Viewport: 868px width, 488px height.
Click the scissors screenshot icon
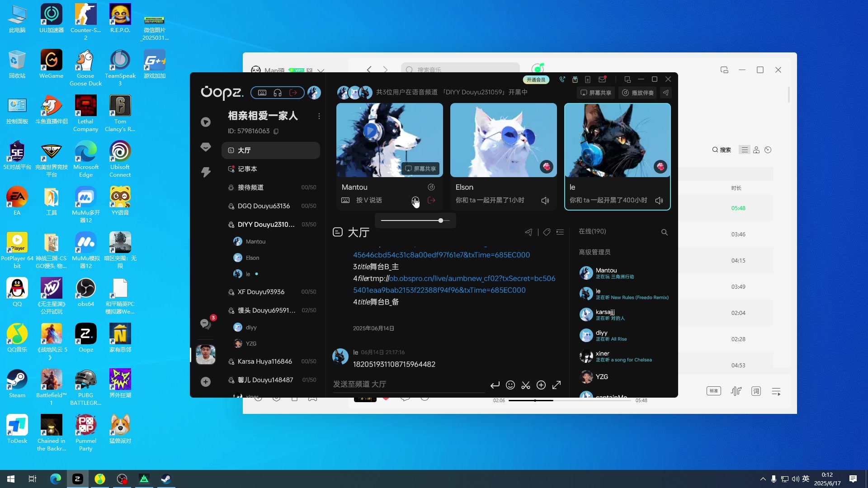(x=526, y=385)
